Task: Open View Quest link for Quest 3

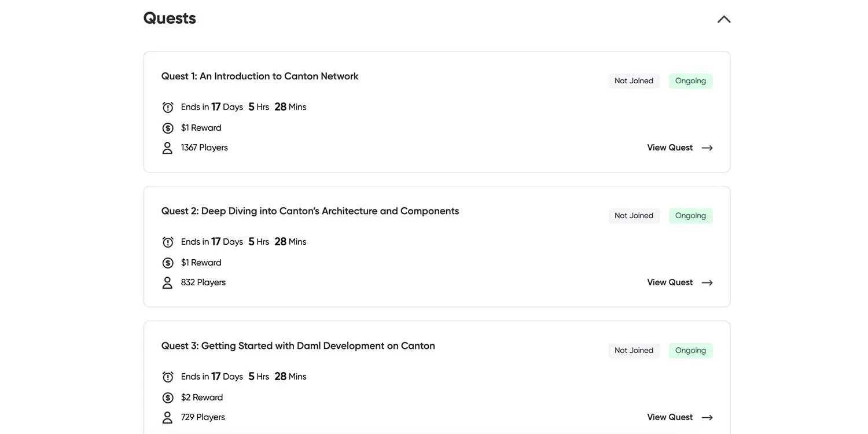Action: 679,417
